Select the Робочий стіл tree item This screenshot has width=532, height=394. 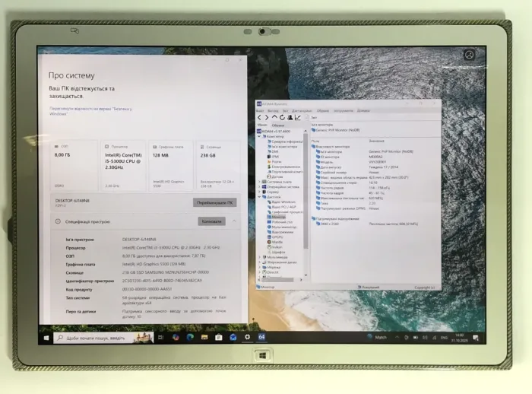[x=280, y=222]
